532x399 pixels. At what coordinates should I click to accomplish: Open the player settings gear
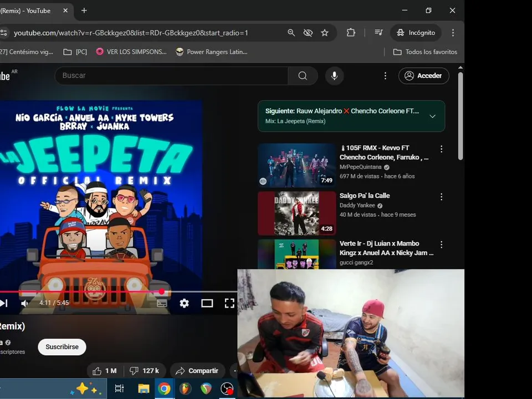184,303
